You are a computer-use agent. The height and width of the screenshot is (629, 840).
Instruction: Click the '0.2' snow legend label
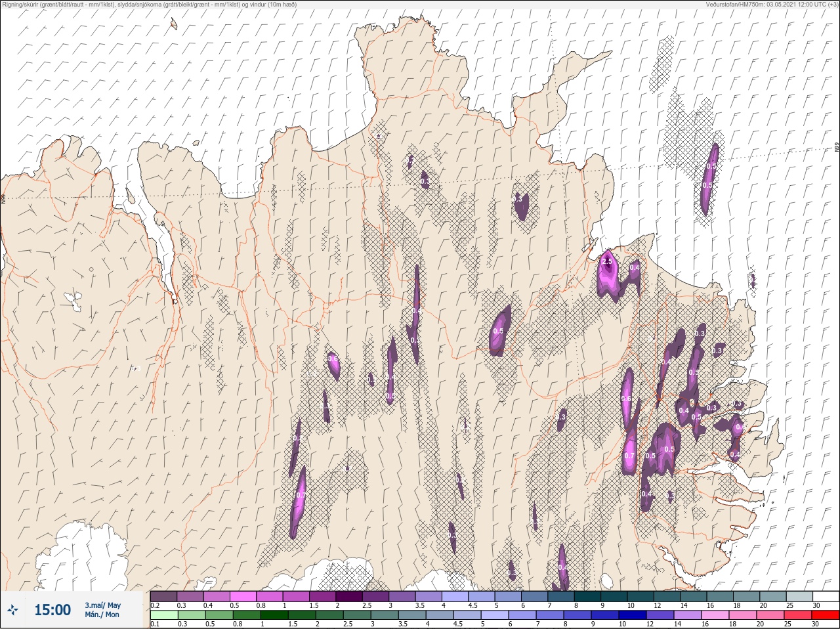tap(155, 605)
